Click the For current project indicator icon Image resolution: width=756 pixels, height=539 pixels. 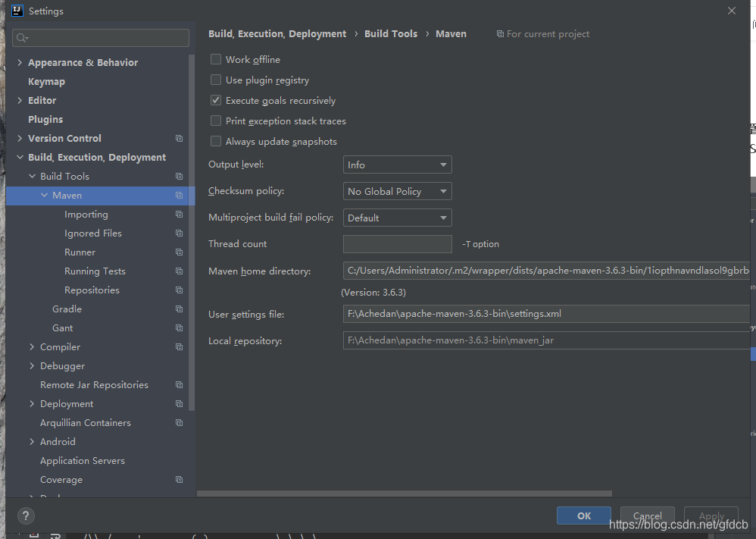click(501, 34)
